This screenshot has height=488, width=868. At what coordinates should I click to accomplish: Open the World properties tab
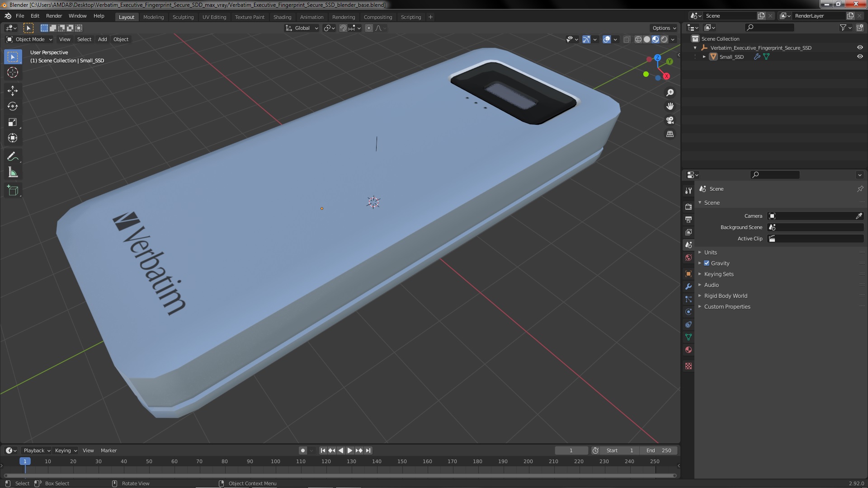coord(689,258)
